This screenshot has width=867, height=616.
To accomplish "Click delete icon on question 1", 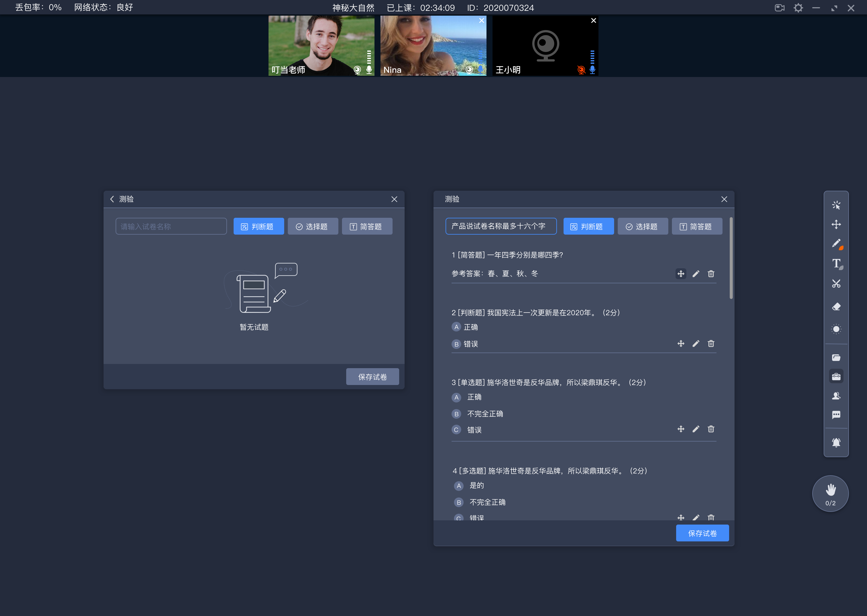I will tap(711, 273).
